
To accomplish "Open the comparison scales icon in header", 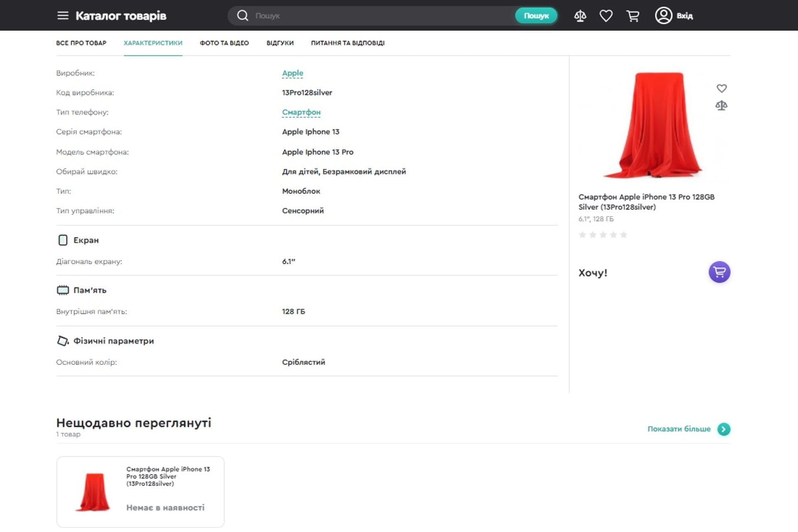I will (580, 16).
